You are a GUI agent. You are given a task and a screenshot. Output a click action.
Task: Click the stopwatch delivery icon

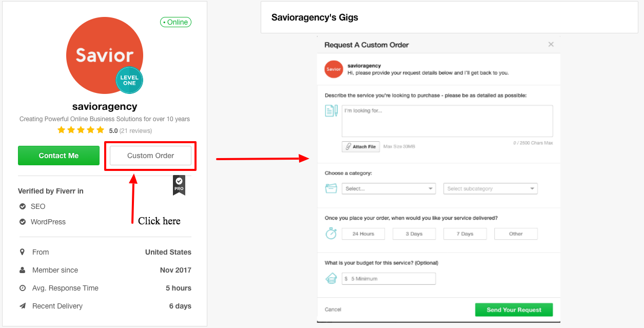coord(331,234)
